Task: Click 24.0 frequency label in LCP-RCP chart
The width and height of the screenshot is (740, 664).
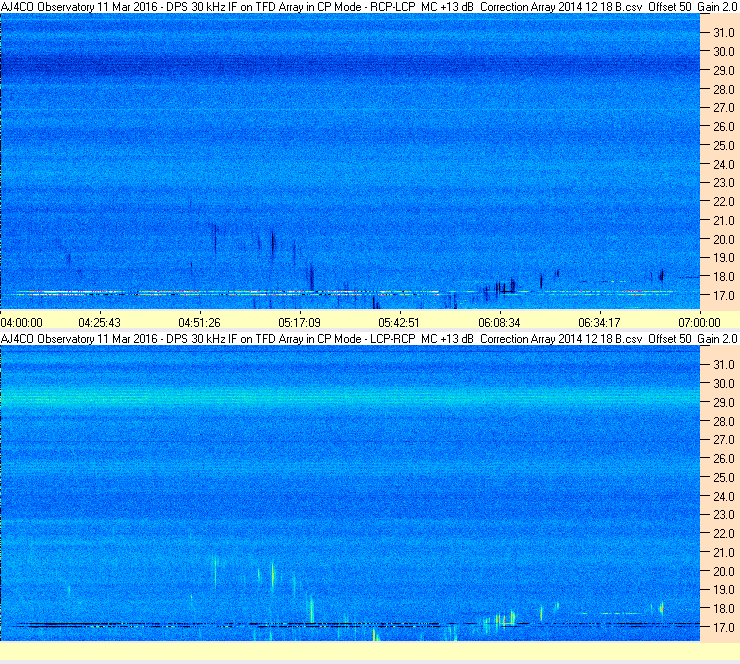Action: click(x=723, y=496)
